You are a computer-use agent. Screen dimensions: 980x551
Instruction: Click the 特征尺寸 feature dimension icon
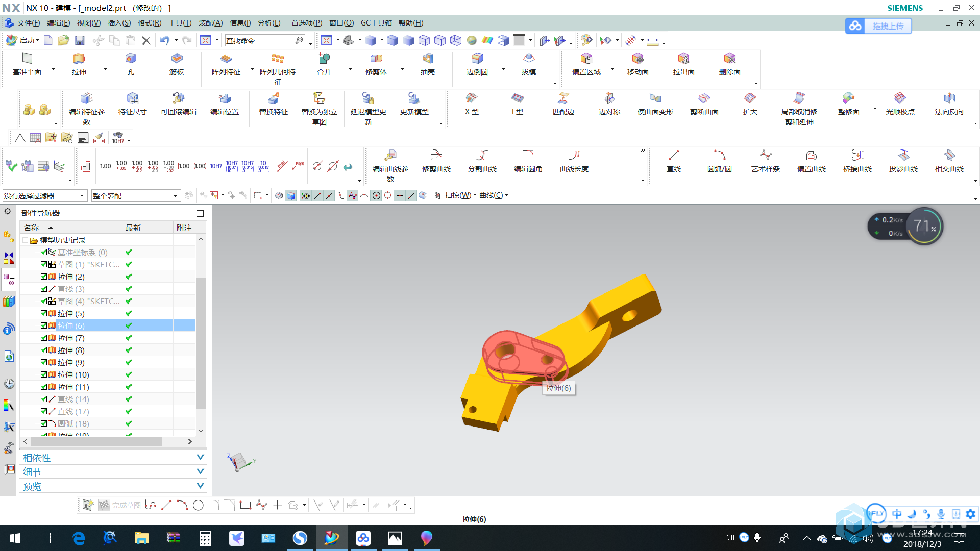pos(133,98)
